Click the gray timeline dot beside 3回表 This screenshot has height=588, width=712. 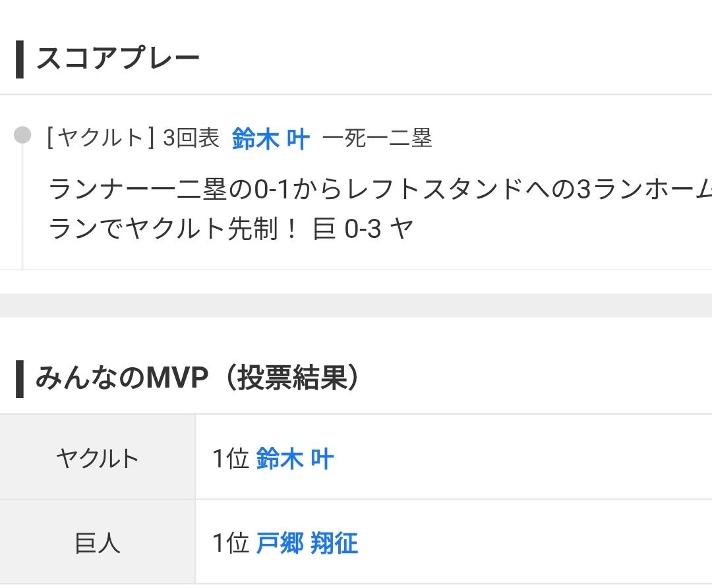click(22, 135)
